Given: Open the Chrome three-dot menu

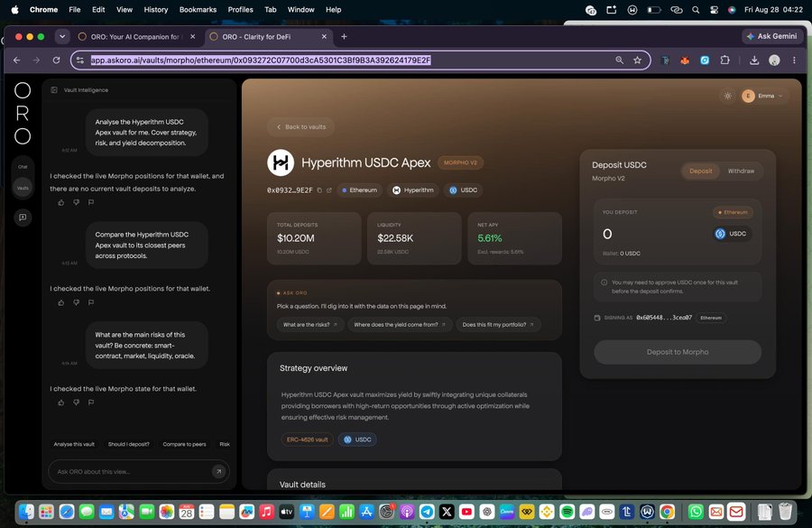Looking at the screenshot, I should 794,60.
